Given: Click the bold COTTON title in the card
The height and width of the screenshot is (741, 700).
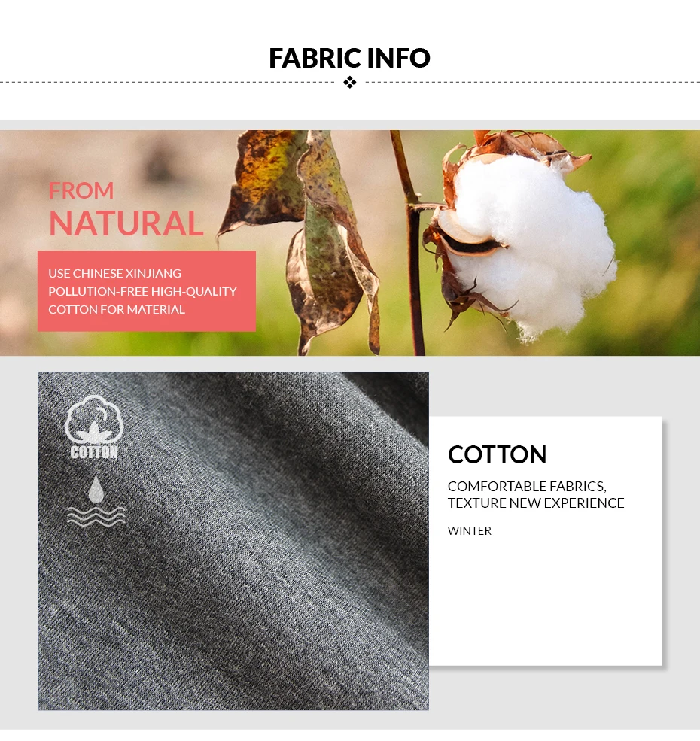Looking at the screenshot, I should point(497,454).
